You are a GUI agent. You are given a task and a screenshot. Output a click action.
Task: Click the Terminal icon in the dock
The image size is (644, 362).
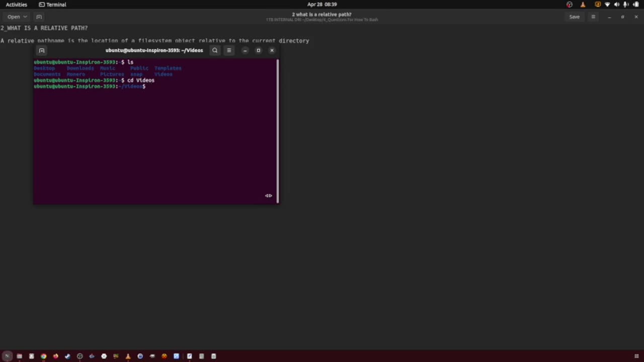pyautogui.click(x=7, y=356)
